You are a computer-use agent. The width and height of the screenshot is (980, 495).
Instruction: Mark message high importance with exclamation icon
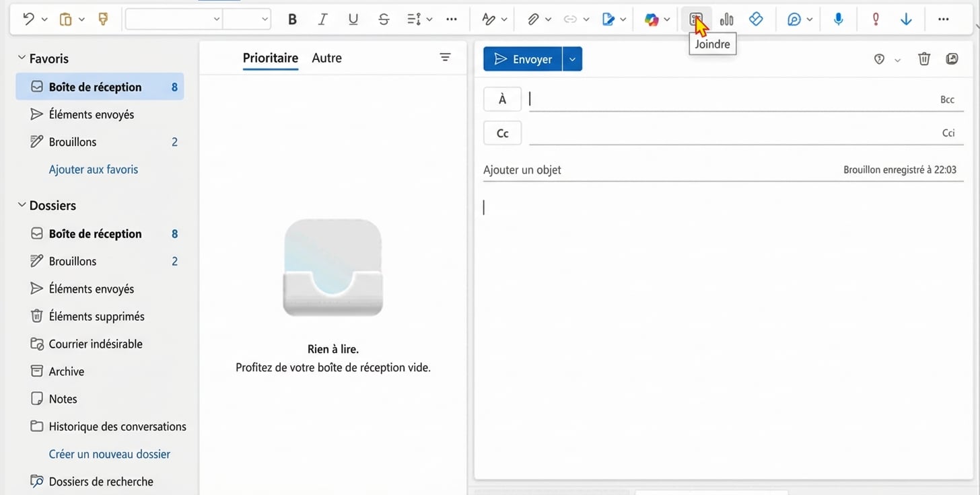point(875,20)
